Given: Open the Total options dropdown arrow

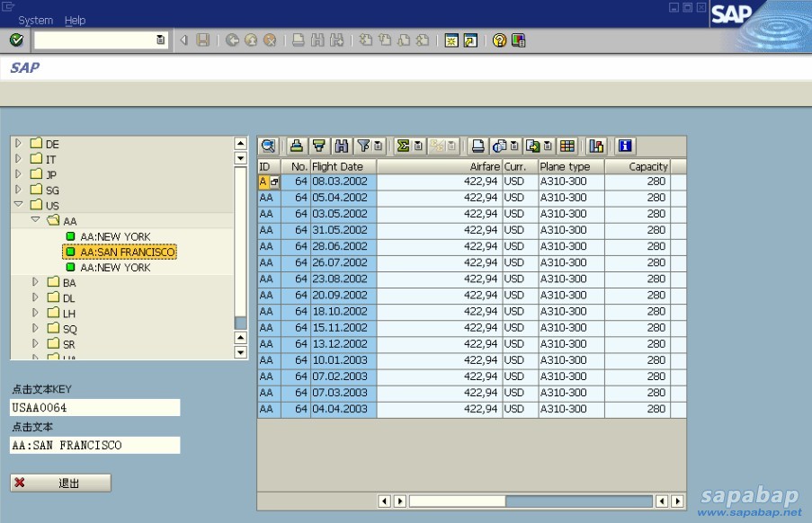Looking at the screenshot, I should coord(418,146).
